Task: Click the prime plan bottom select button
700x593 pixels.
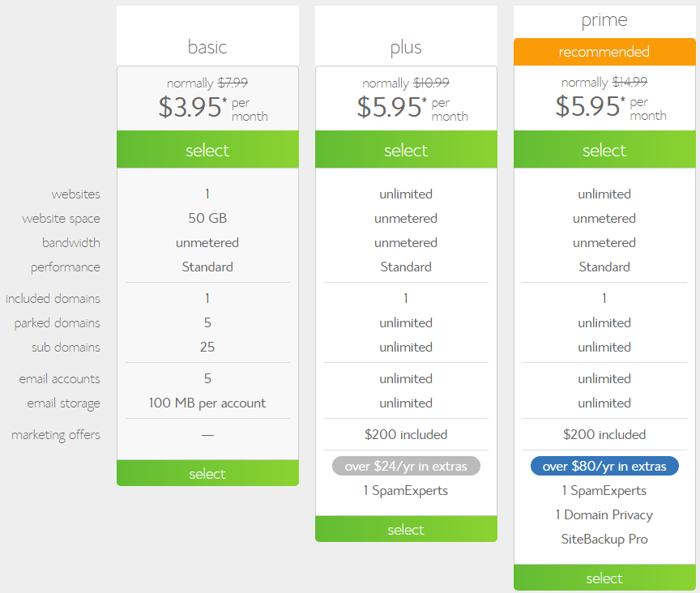Action: tap(604, 578)
